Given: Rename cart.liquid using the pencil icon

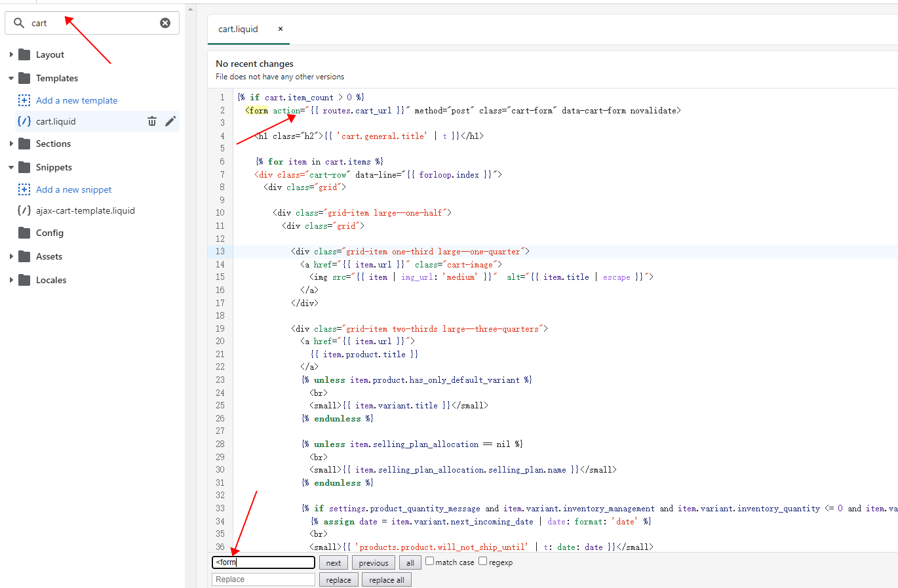Looking at the screenshot, I should 170,121.
